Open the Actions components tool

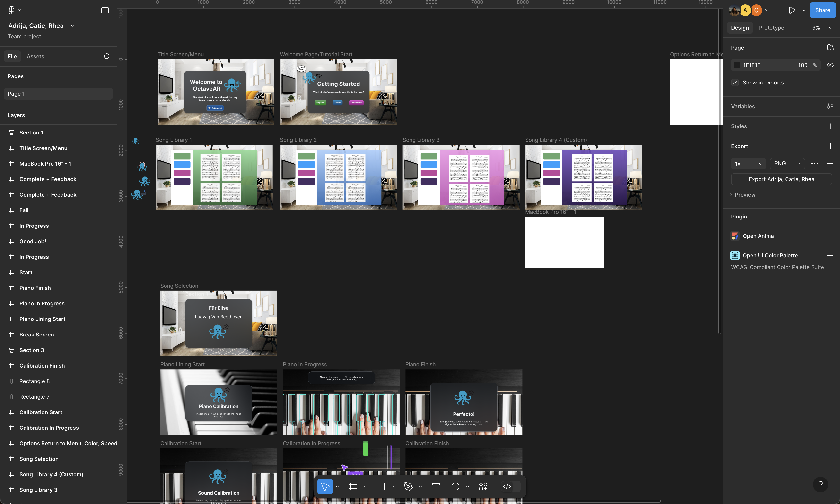483,487
